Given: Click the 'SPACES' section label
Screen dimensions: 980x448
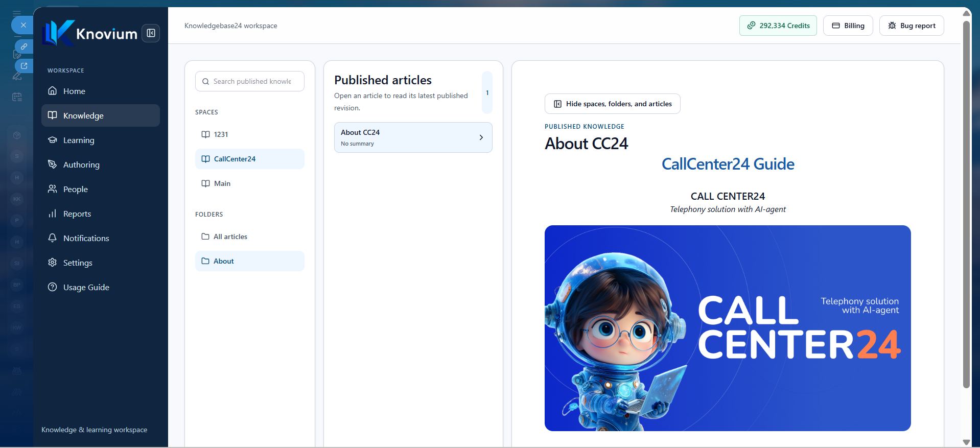Looking at the screenshot, I should (206, 112).
